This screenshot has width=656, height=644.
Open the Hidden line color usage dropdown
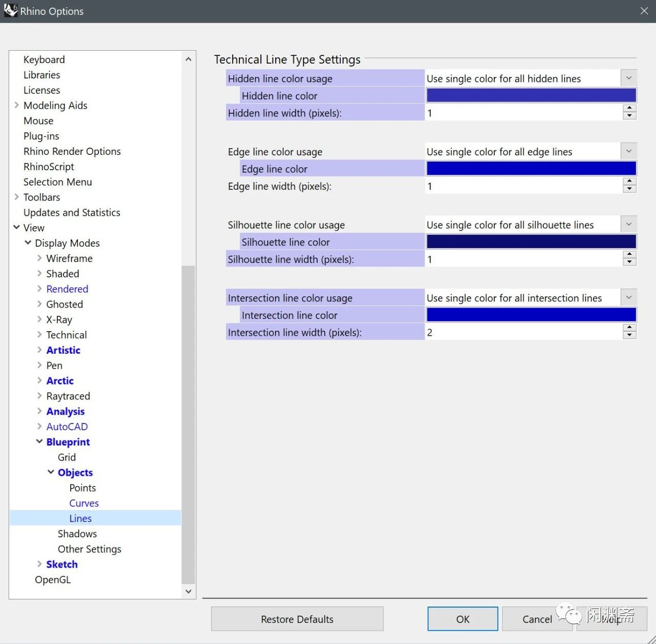[629, 78]
